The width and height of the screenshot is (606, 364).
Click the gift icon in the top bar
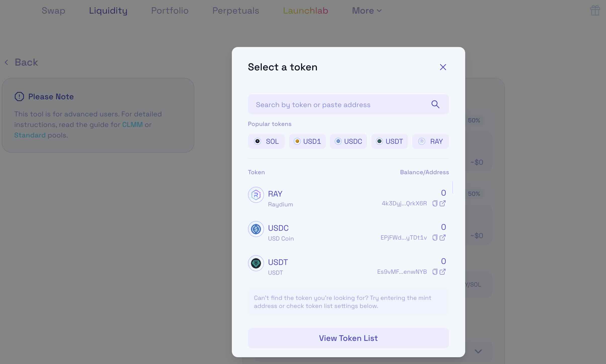click(595, 10)
